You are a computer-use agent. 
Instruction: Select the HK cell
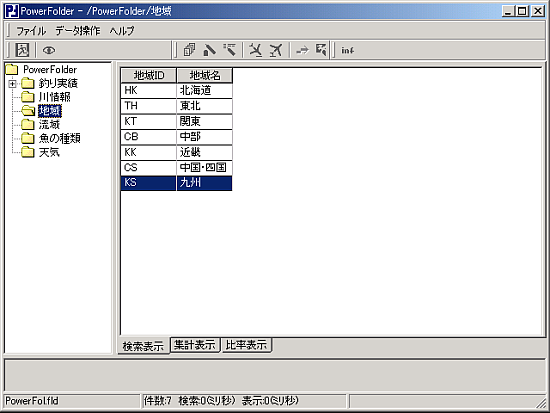tap(148, 91)
